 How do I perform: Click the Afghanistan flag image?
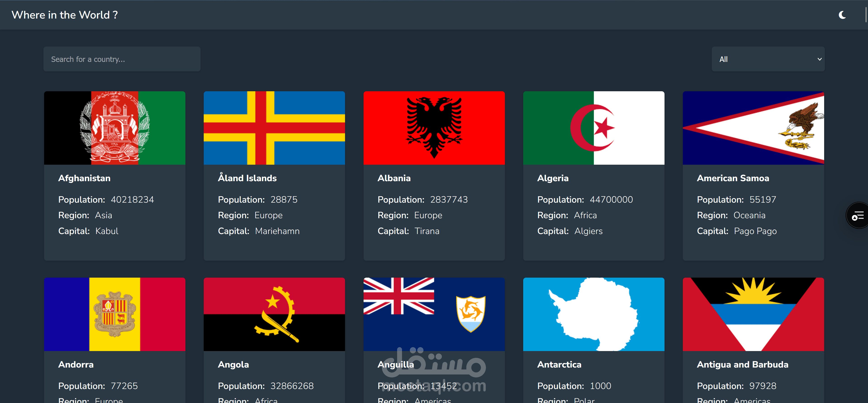pyautogui.click(x=115, y=128)
